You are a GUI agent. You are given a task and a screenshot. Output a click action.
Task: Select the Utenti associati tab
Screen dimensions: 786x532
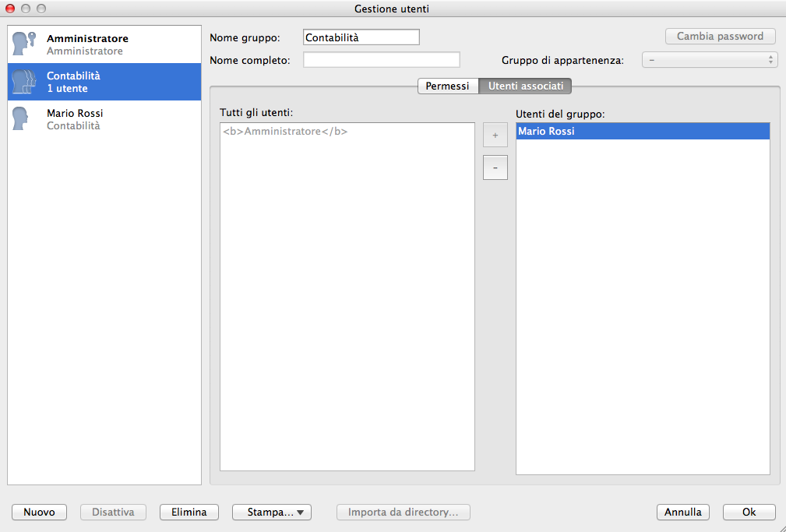[x=525, y=86]
